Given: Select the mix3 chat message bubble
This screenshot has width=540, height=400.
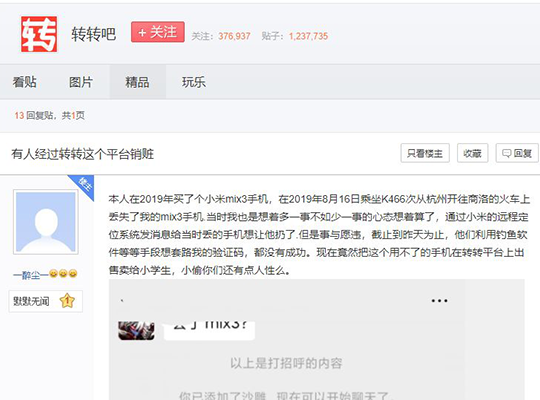Looking at the screenshot, I should coord(209,330).
